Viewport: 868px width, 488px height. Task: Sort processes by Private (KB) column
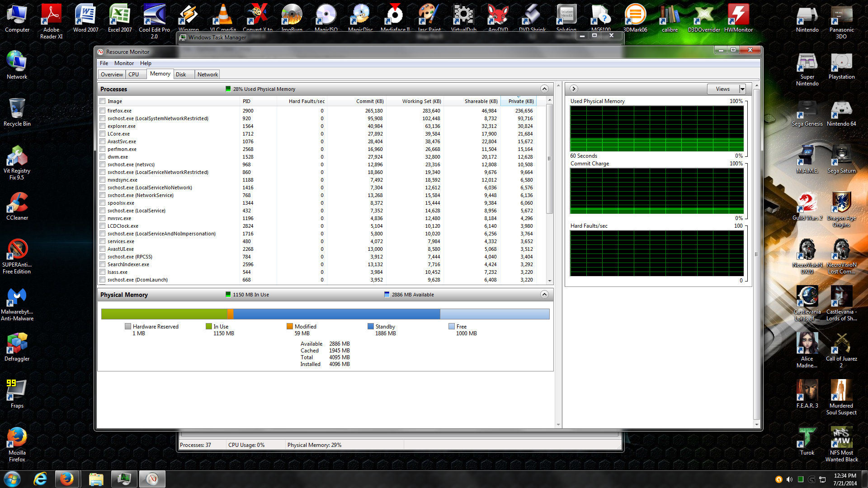pos(519,101)
